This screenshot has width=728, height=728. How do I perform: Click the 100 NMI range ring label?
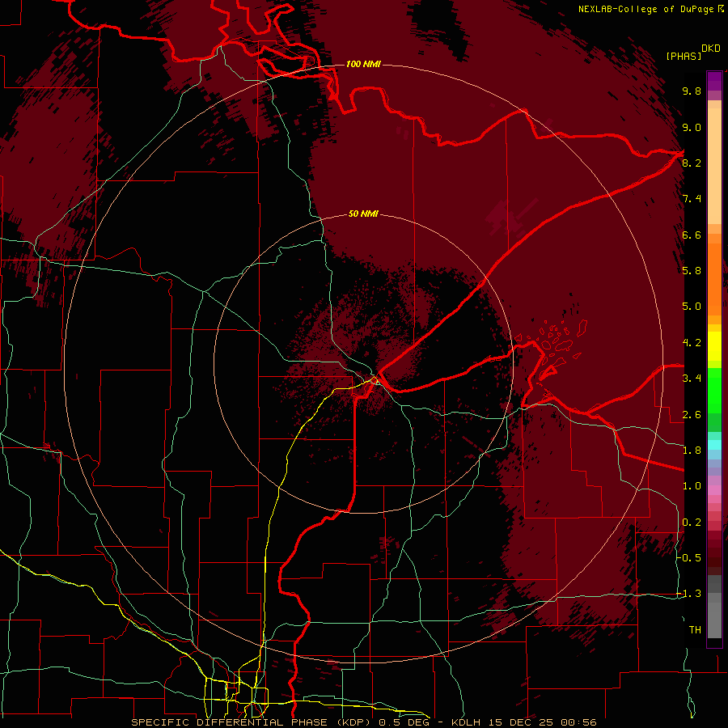click(x=363, y=64)
